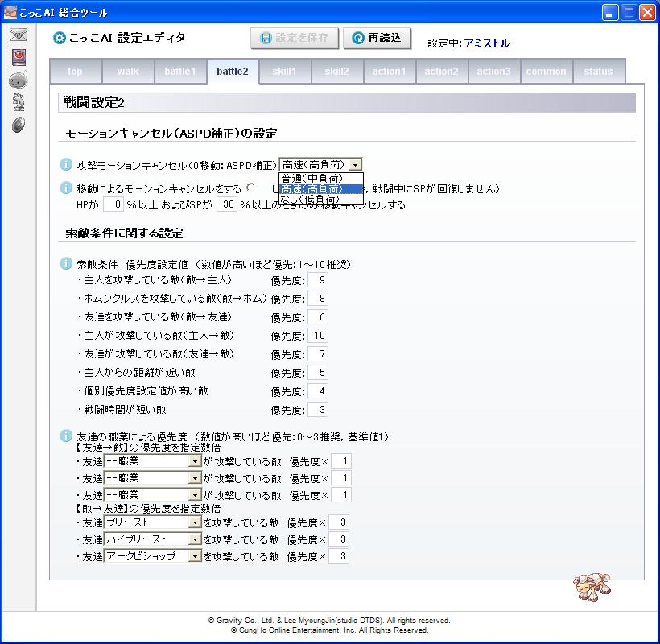This screenshot has height=644, width=660.
Task: Select the 移動によるモーションキャンセルをする radio button
Action: click(252, 188)
